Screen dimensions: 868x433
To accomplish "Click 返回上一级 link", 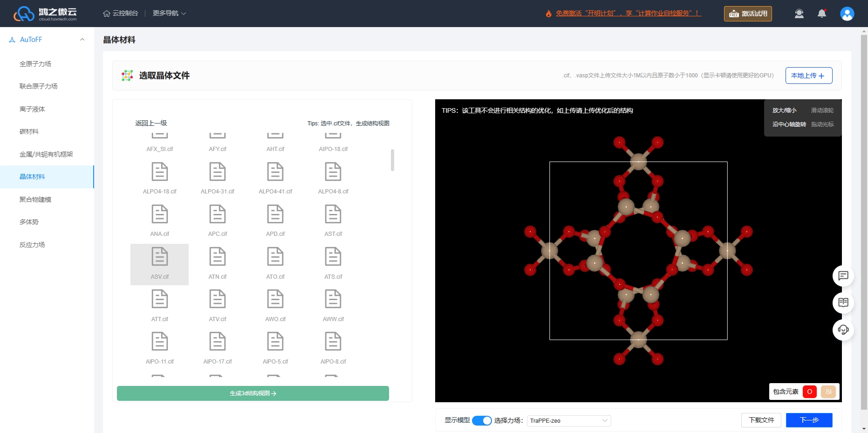I will click(x=151, y=123).
